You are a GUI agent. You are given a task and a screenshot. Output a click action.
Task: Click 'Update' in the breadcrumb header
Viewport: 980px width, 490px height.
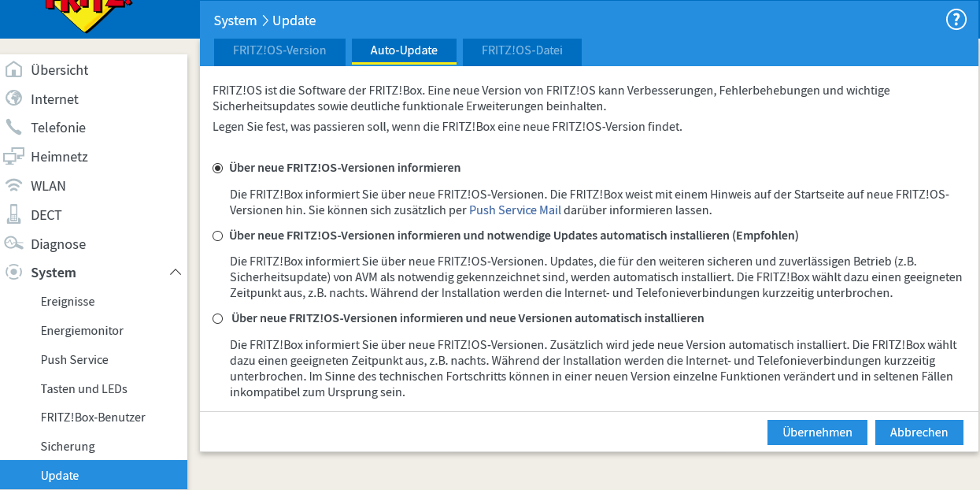[x=294, y=20]
